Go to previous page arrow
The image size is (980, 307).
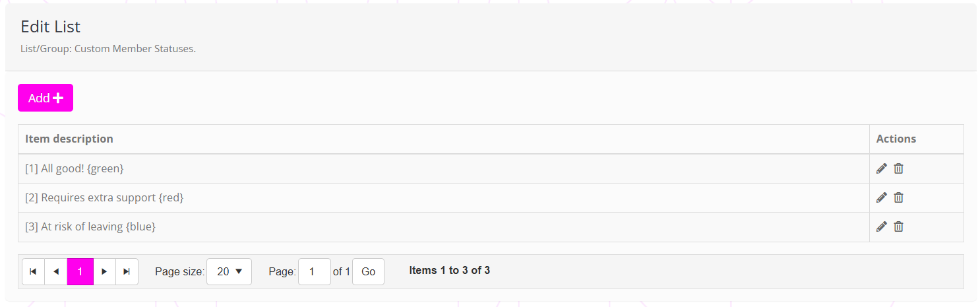point(56,271)
